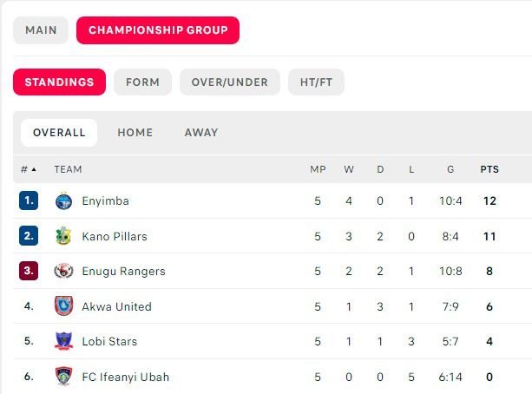Viewport: 532px width, 394px height.
Task: Click the Akwa United team crest
Action: click(63, 306)
